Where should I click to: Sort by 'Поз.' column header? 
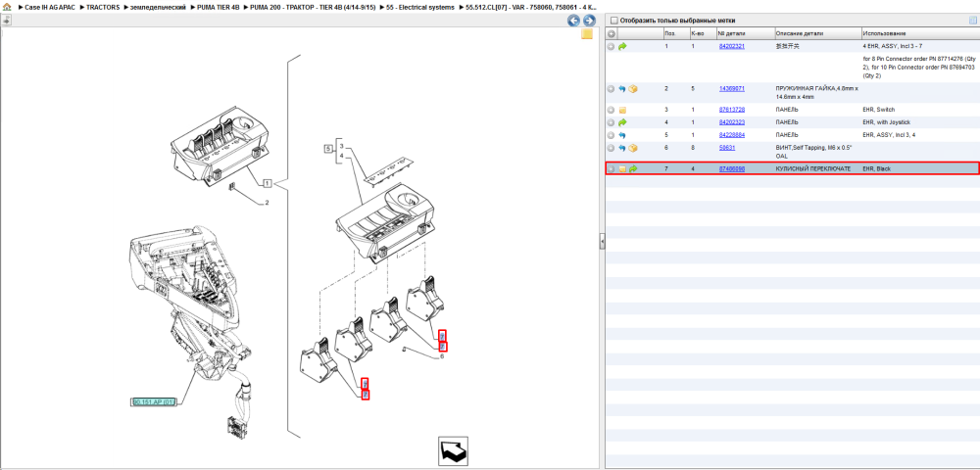pos(675,33)
